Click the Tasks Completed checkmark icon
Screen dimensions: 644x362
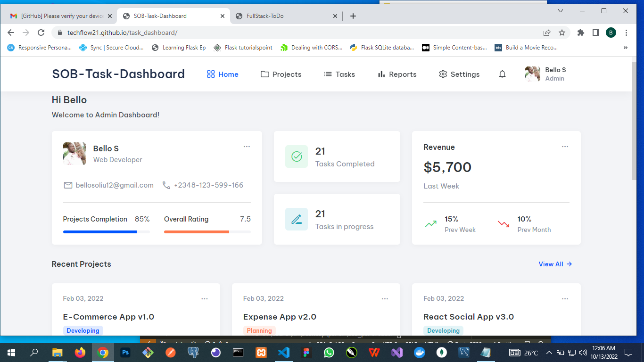coord(297,156)
